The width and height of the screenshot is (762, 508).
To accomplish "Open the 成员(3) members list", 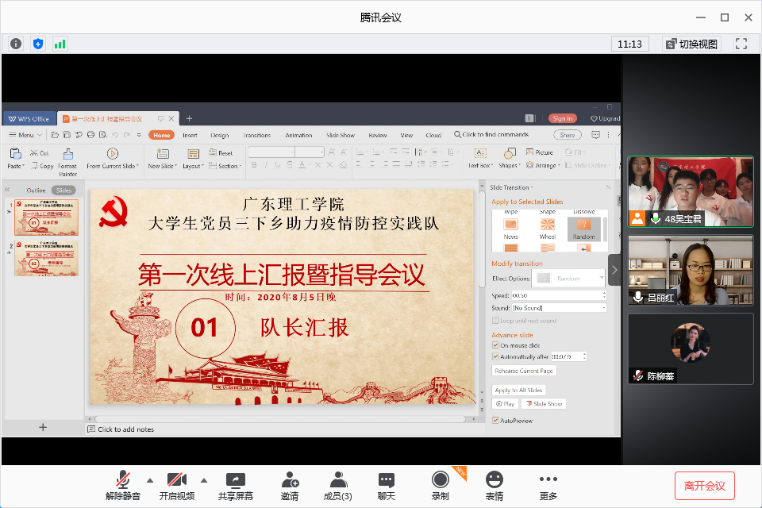I will [x=338, y=485].
